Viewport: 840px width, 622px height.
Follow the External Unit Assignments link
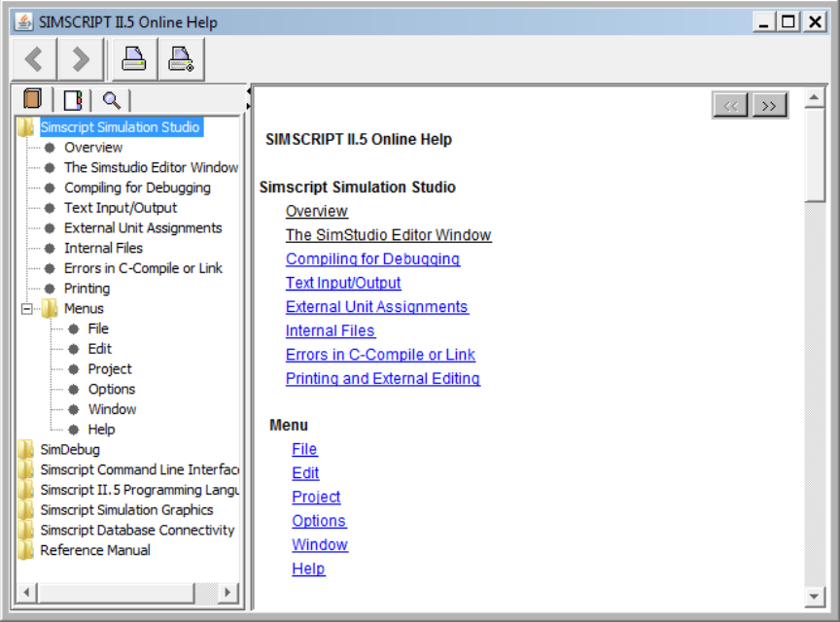pos(377,306)
